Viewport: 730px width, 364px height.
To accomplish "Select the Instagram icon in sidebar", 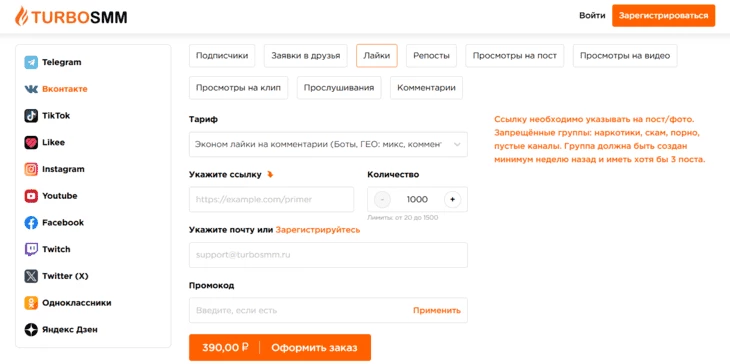I will pyautogui.click(x=31, y=169).
